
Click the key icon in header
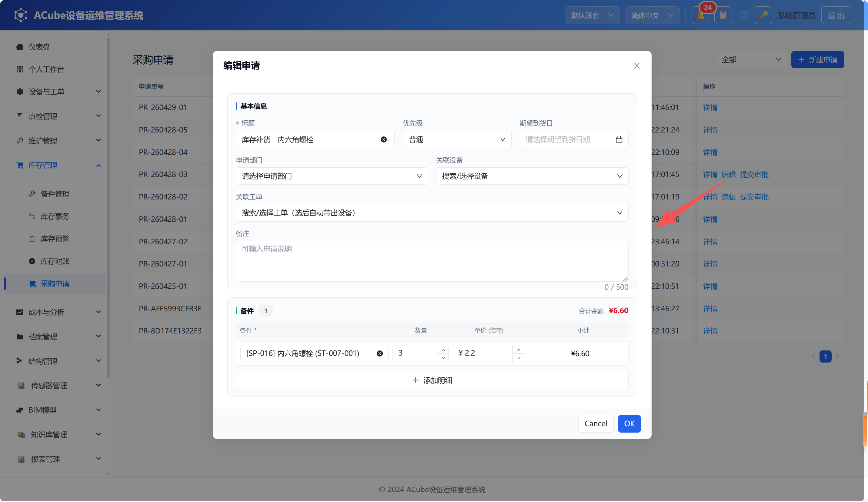[x=763, y=15]
